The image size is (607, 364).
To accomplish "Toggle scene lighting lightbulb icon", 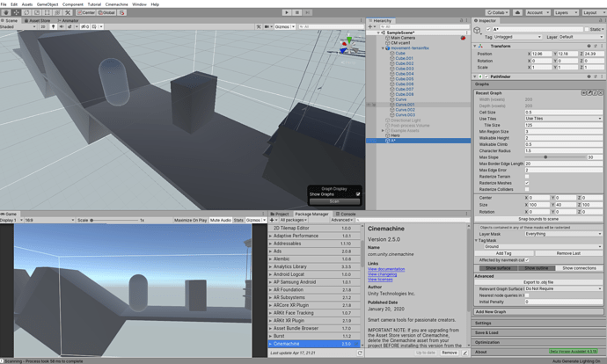I will 53,26.
